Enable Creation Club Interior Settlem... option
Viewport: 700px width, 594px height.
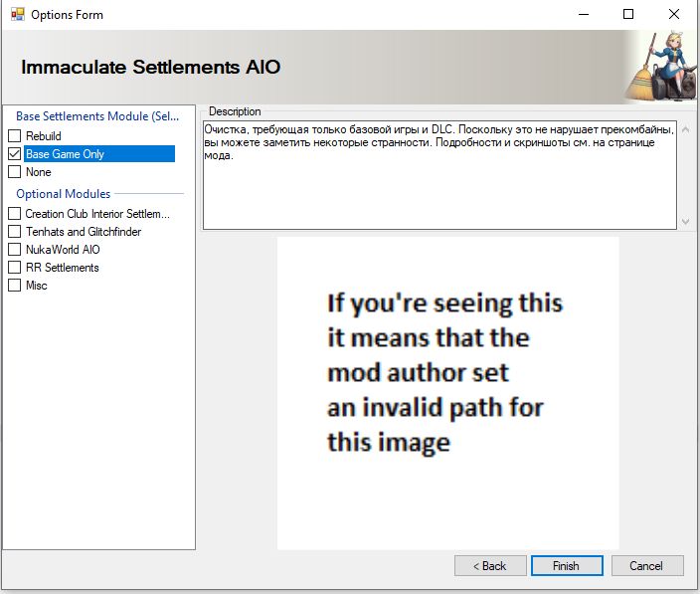(14, 214)
